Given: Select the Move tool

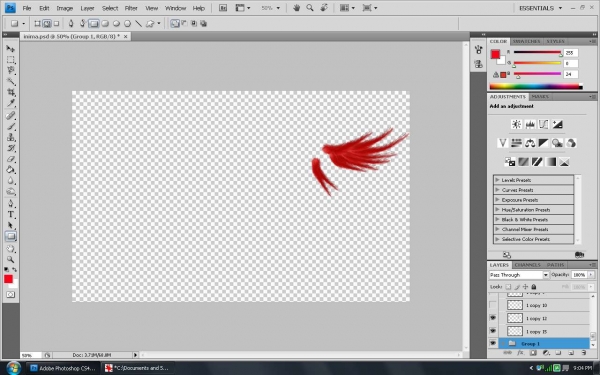Looking at the screenshot, I should (x=10, y=49).
